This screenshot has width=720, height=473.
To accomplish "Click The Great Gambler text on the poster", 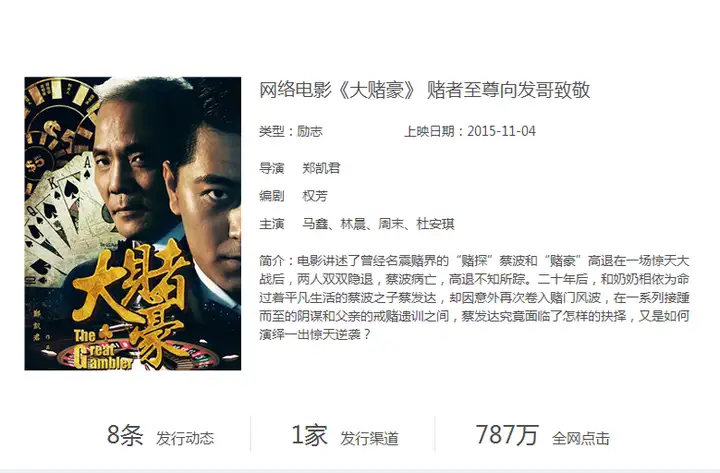I will pos(103,350).
